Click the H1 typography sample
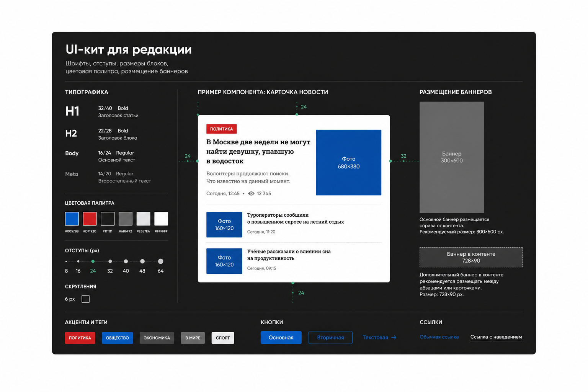The width and height of the screenshot is (588, 392). pyautogui.click(x=72, y=111)
